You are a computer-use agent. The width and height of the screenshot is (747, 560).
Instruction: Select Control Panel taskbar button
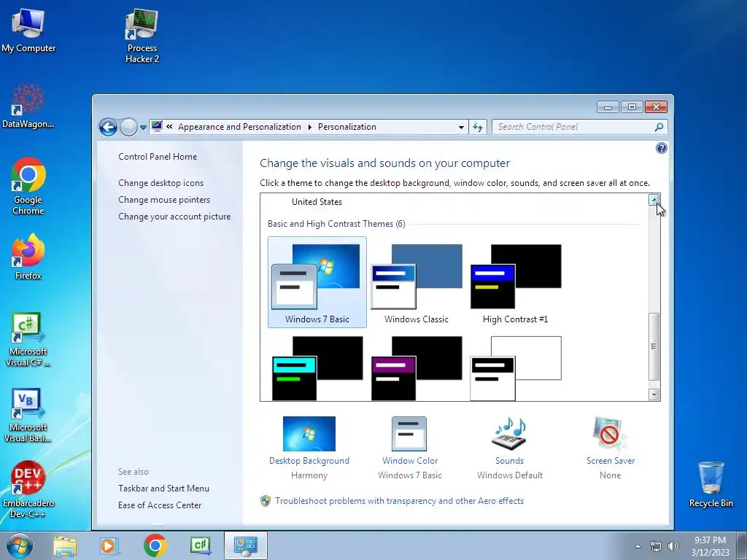246,545
